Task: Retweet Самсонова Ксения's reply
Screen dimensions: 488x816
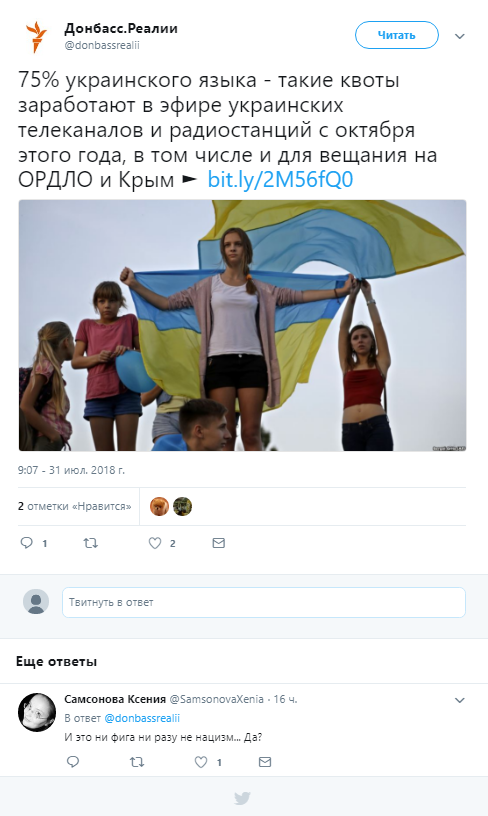Action: [137, 762]
